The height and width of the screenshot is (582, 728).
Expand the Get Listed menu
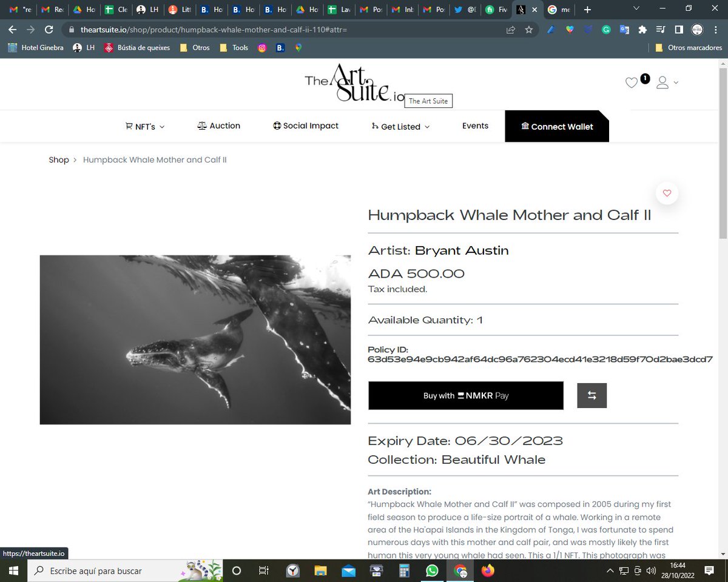pos(400,126)
